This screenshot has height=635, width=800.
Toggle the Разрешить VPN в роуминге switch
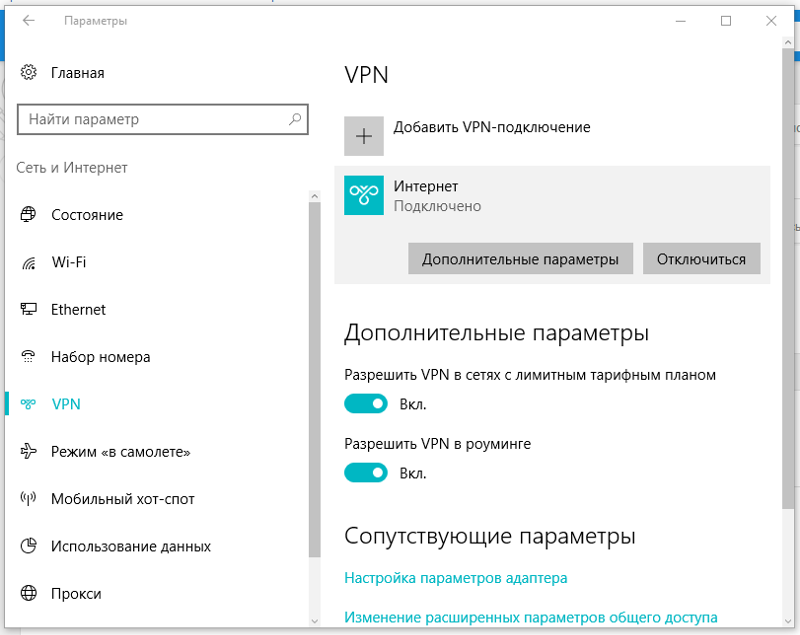[366, 473]
